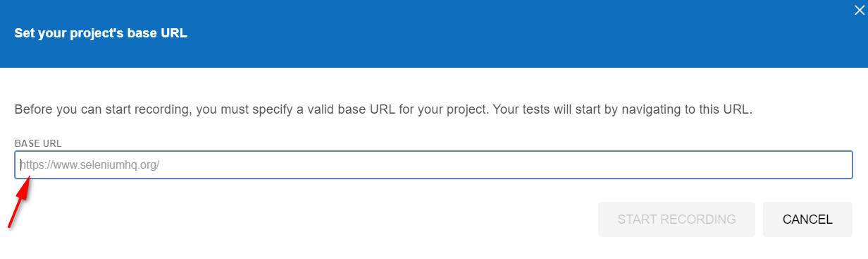Click the dialog title about base URL

pos(101,33)
